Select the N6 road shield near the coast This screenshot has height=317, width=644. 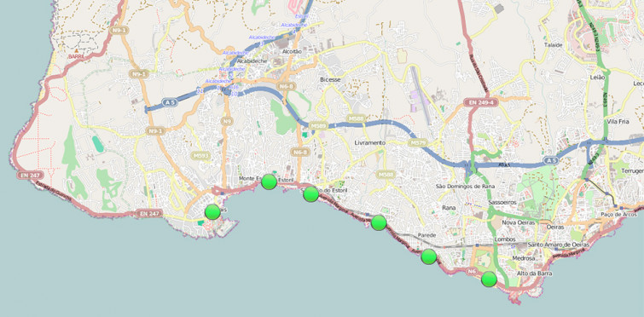click(x=472, y=271)
